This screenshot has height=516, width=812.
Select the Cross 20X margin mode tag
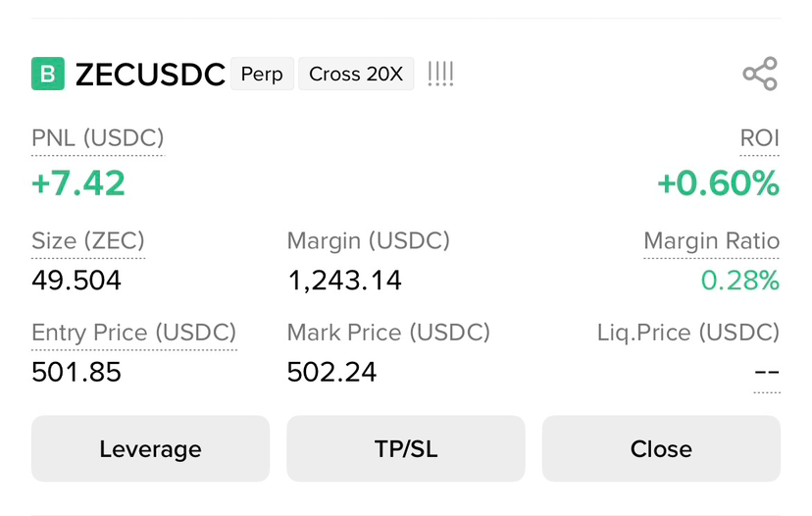(x=356, y=74)
